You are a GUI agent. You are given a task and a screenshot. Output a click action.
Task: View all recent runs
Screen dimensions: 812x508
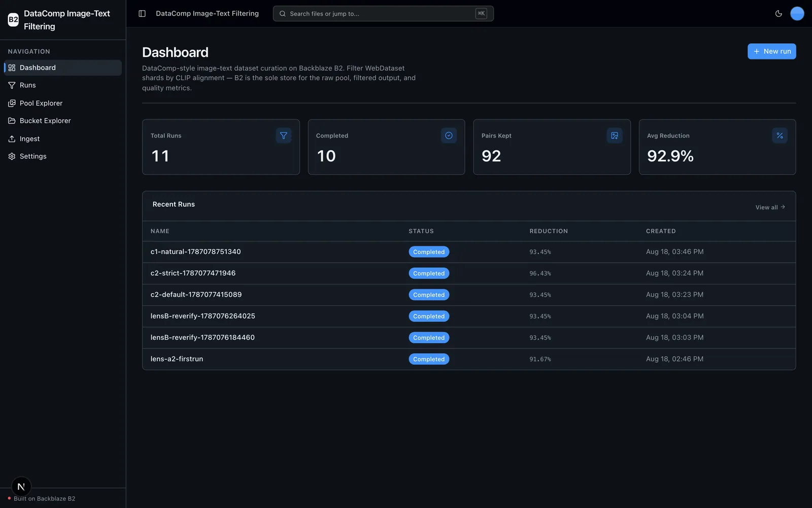[x=770, y=207]
